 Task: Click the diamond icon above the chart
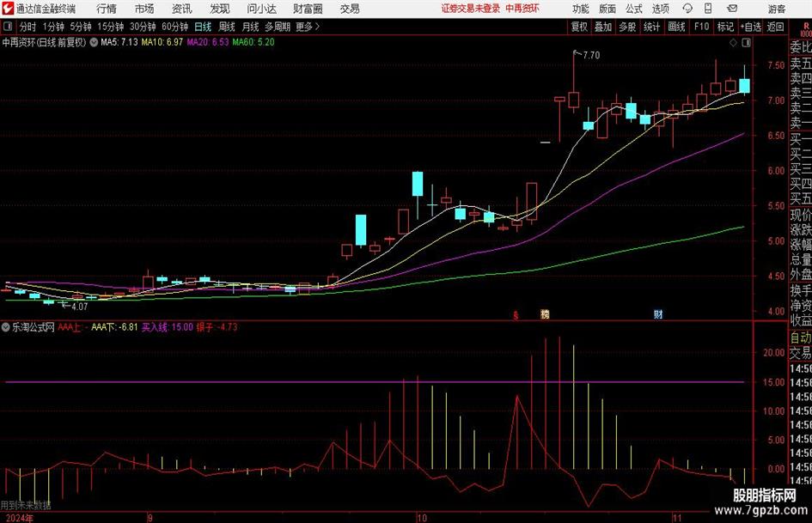pyautogui.click(x=733, y=43)
